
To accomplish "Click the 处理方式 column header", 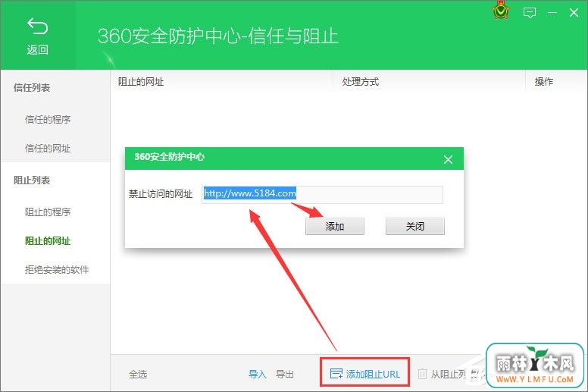I will 361,82.
